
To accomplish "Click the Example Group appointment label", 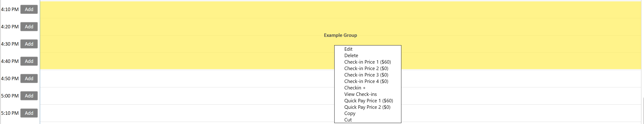I will click(340, 35).
